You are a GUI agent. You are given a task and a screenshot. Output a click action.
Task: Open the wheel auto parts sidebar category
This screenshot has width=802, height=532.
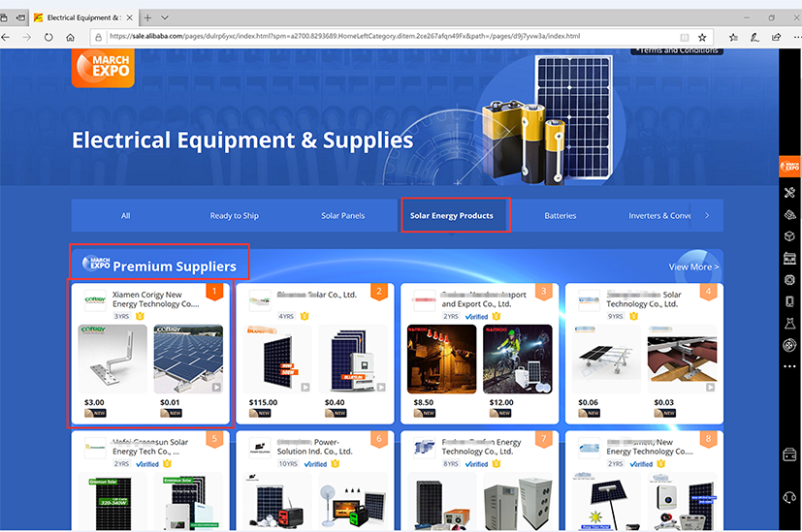[789, 346]
